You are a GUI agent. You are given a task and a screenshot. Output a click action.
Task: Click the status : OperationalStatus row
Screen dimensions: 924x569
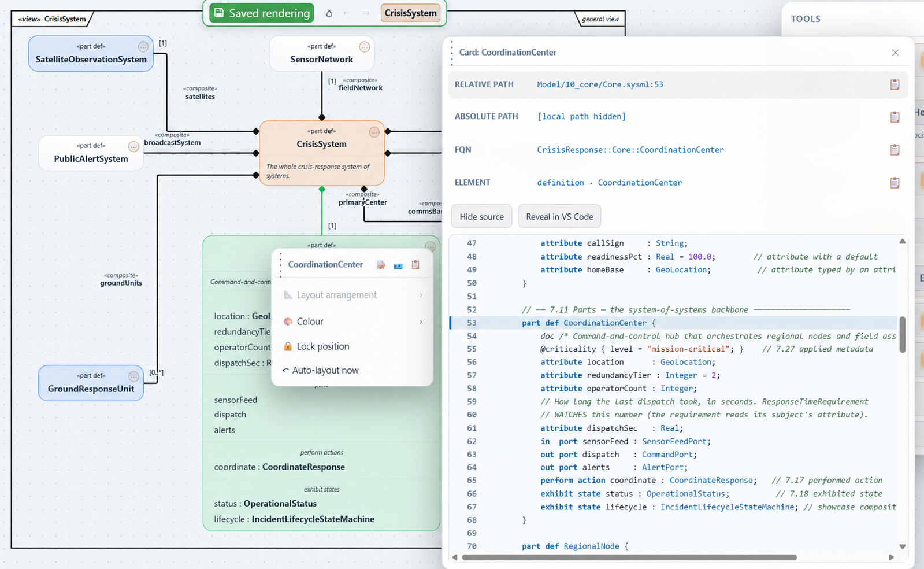265,504
